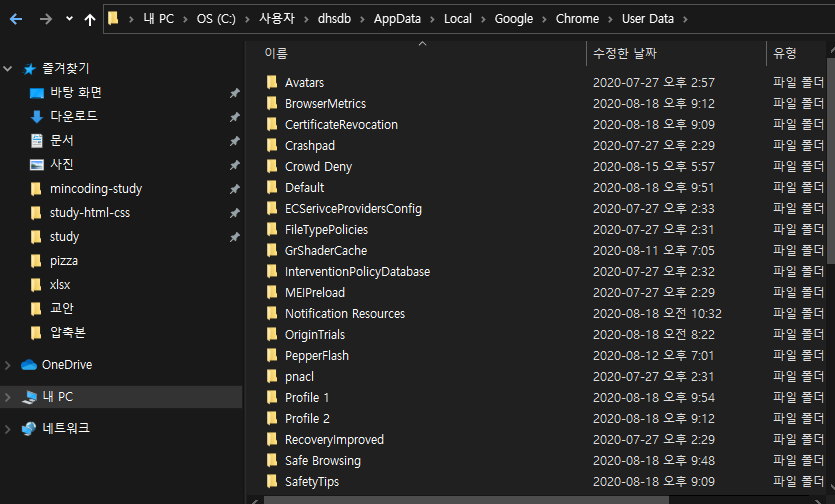835x504 pixels.
Task: Select OriginTrials folder name
Action: pos(315,335)
